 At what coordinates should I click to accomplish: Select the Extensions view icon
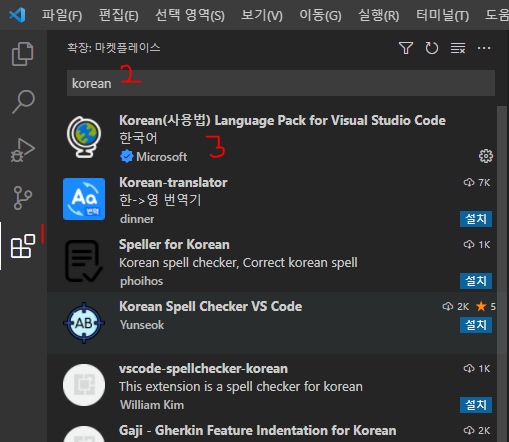tap(23, 246)
